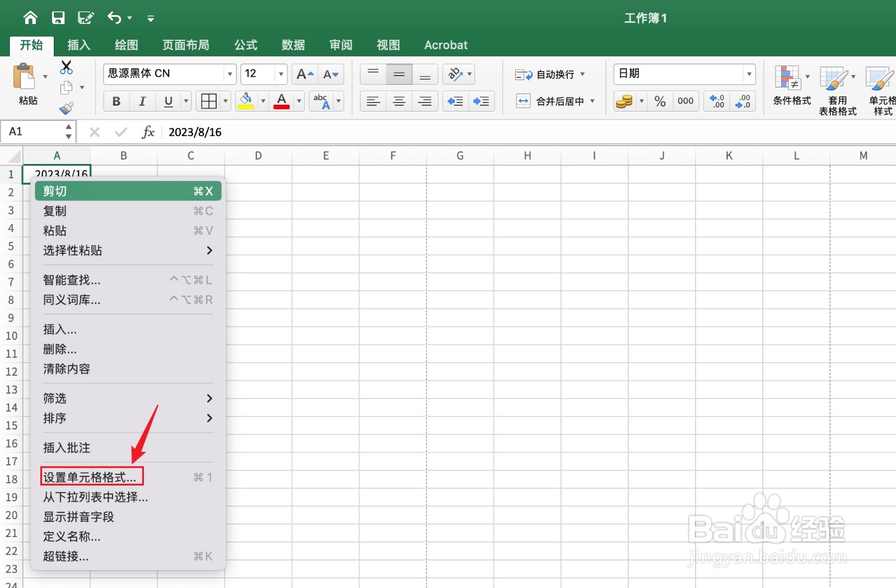Decrease font size with the smaller A icon
Viewport: 896px width, 588px height.
pos(331,74)
